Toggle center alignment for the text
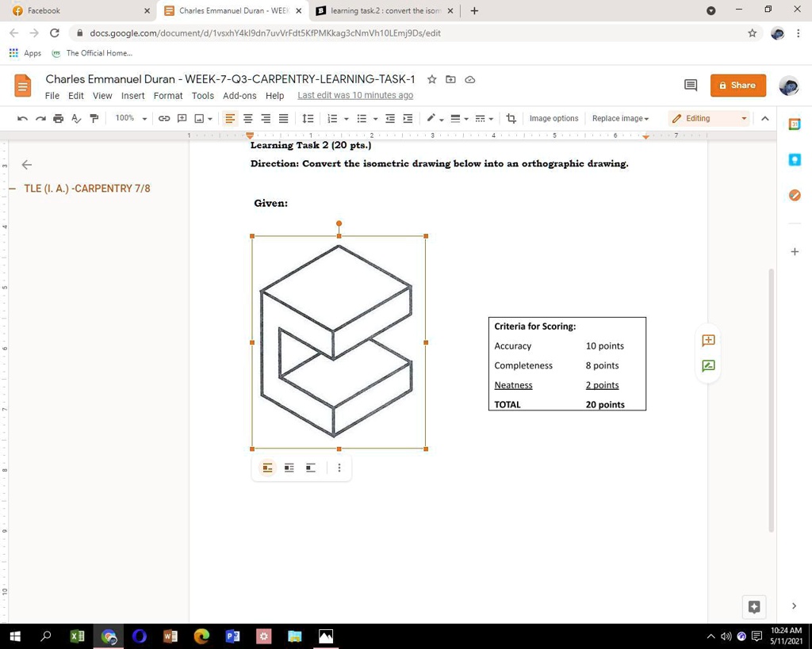 coord(247,118)
